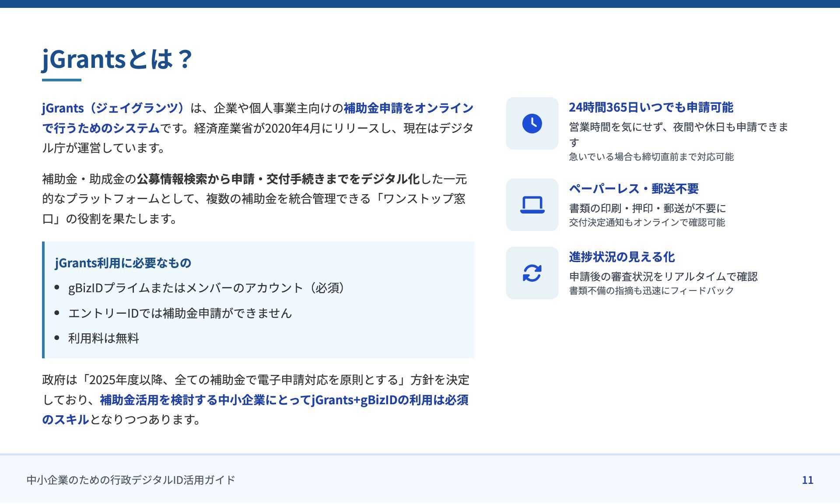Click text ル庁が運営しています。

pos(104,148)
